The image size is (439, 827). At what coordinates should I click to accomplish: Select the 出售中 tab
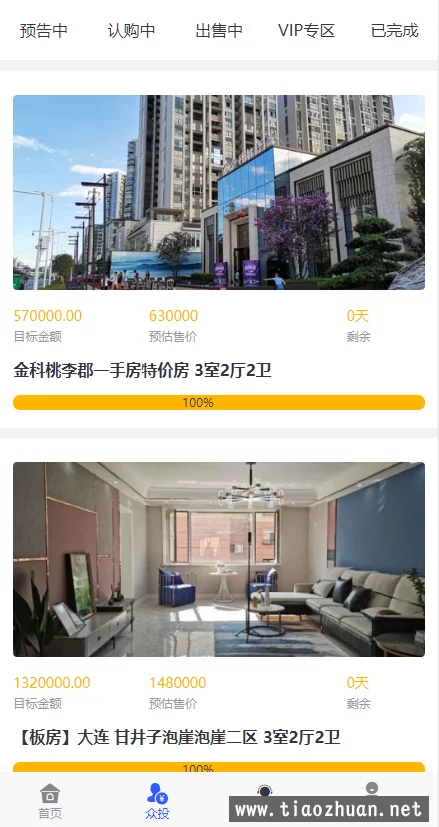219,31
